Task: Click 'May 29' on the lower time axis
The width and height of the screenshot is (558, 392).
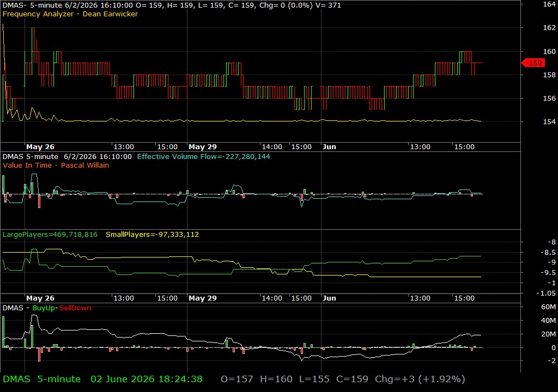Action: (203, 298)
